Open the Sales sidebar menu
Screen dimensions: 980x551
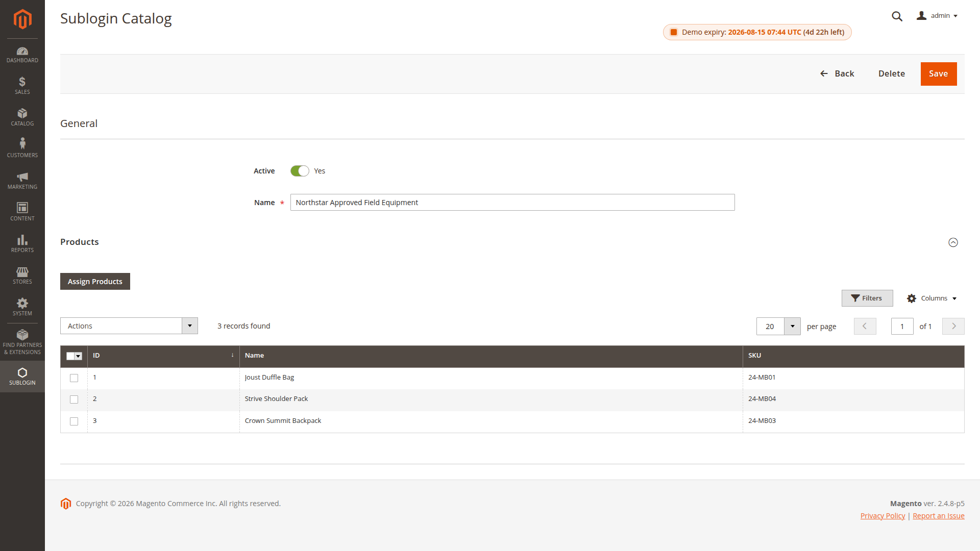[22, 86]
